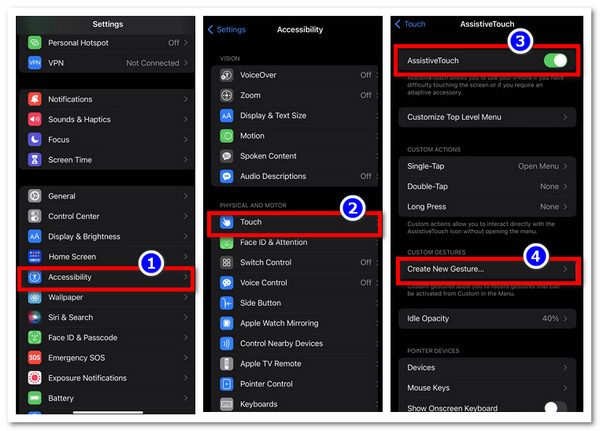Select the Voice Control icon
This screenshot has height=431, width=600.
[x=227, y=282]
